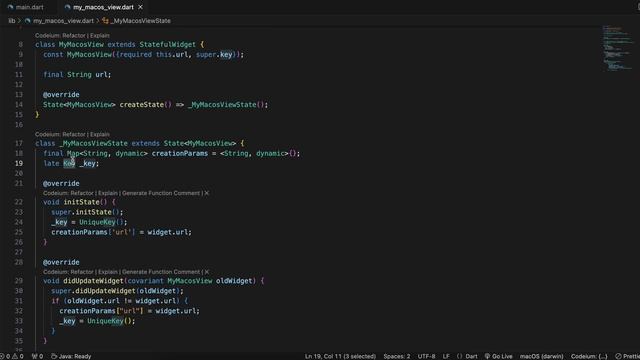This screenshot has height=360, width=640.
Task: Open the Codeium status bar item
Action: (x=589, y=356)
